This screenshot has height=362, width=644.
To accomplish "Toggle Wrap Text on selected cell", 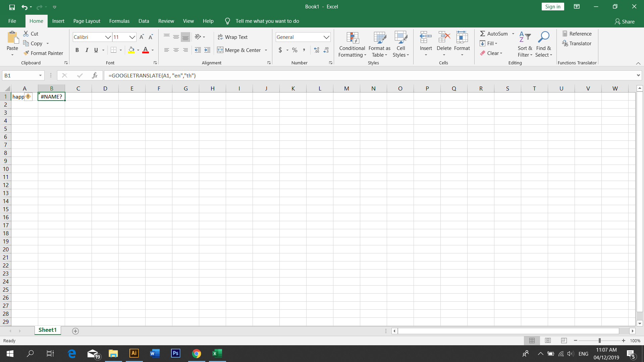I will [232, 37].
